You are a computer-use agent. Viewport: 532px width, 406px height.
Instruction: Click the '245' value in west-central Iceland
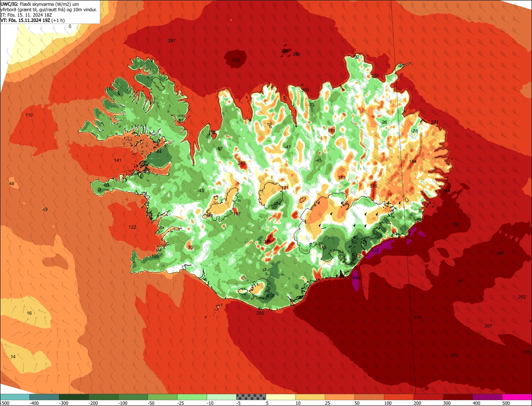coord(241,164)
